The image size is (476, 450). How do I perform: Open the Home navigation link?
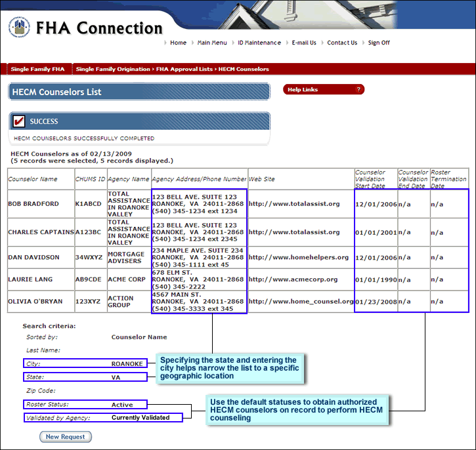pyautogui.click(x=178, y=43)
